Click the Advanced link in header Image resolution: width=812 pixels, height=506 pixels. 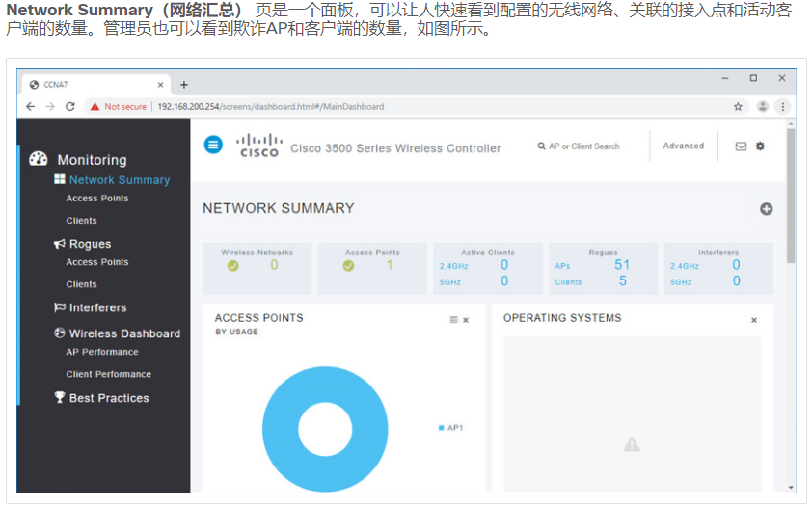(x=683, y=146)
